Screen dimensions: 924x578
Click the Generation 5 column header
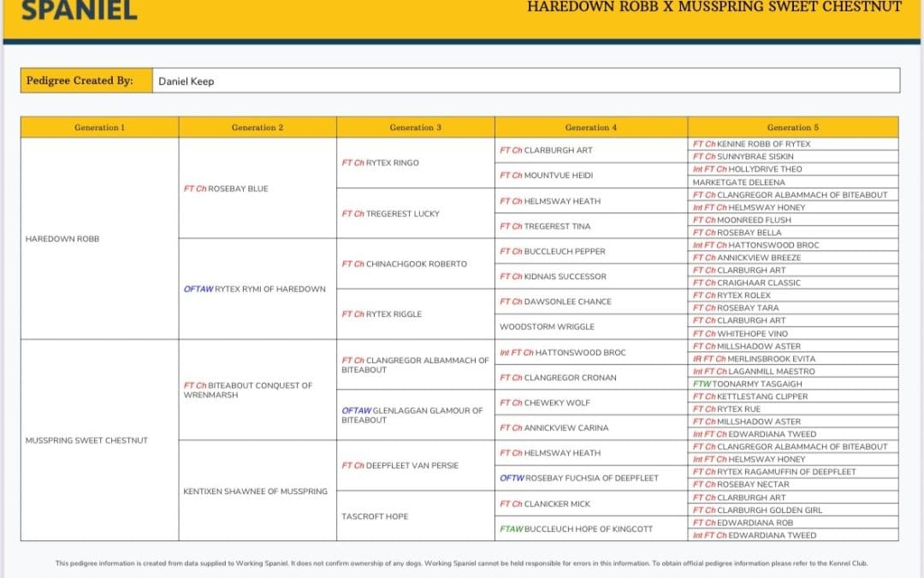click(792, 128)
